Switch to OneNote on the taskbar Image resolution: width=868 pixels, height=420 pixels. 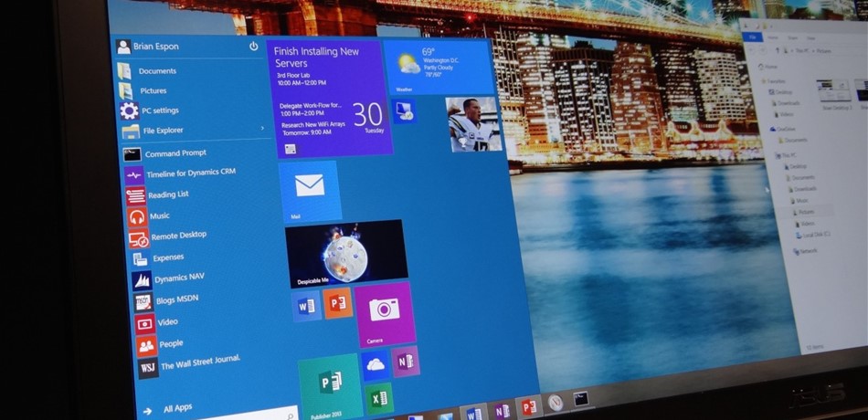[503, 410]
